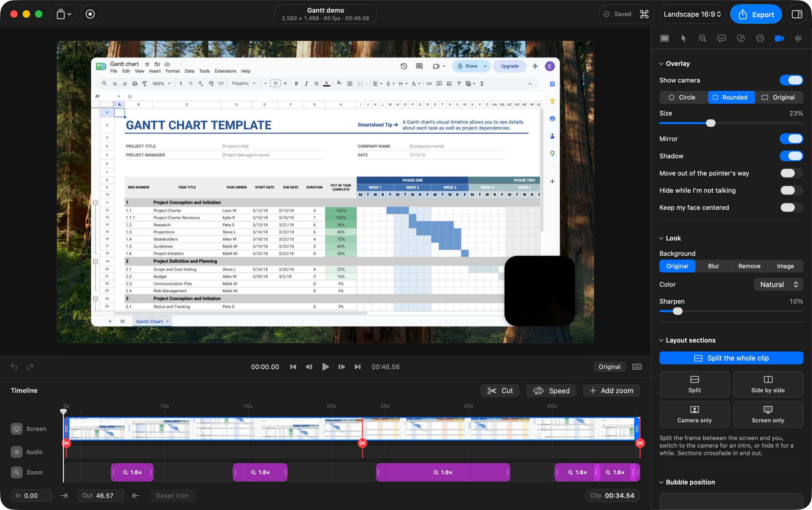The width and height of the screenshot is (812, 510).
Task: Toggle the Mirror switch
Action: click(791, 139)
